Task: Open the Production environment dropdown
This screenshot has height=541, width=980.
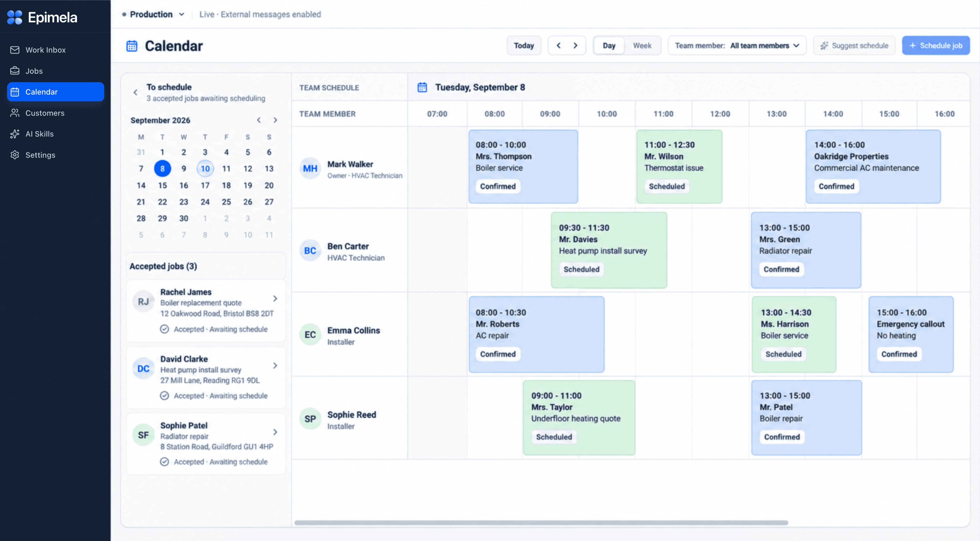Action: point(153,14)
